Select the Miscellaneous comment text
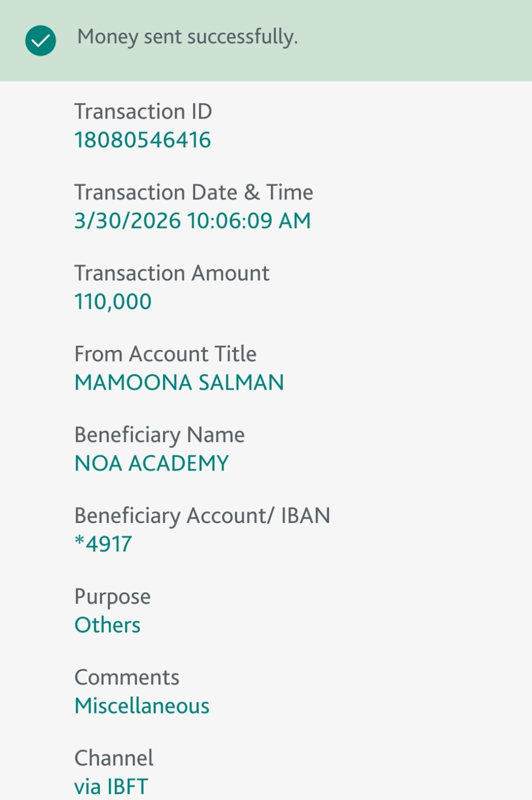 point(142,706)
